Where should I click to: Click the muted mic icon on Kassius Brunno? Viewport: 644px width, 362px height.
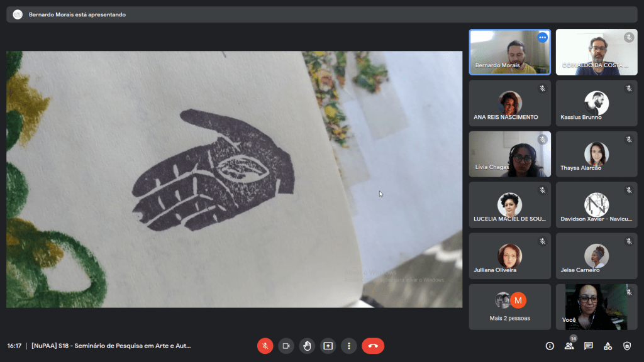point(628,89)
